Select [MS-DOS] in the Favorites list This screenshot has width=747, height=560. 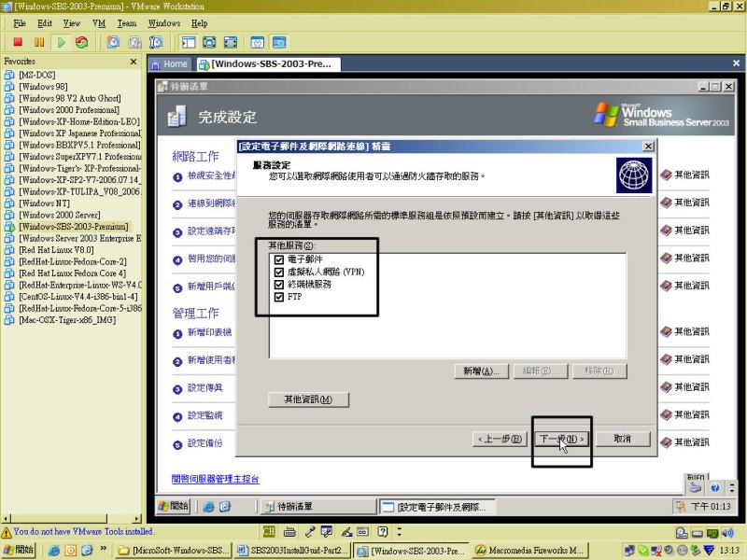click(x=37, y=75)
